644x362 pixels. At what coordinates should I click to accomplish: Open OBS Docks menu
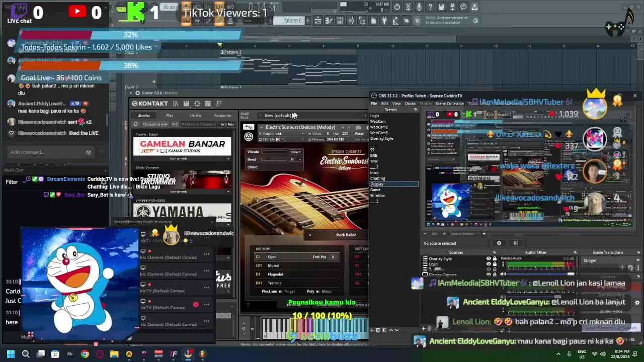click(410, 104)
